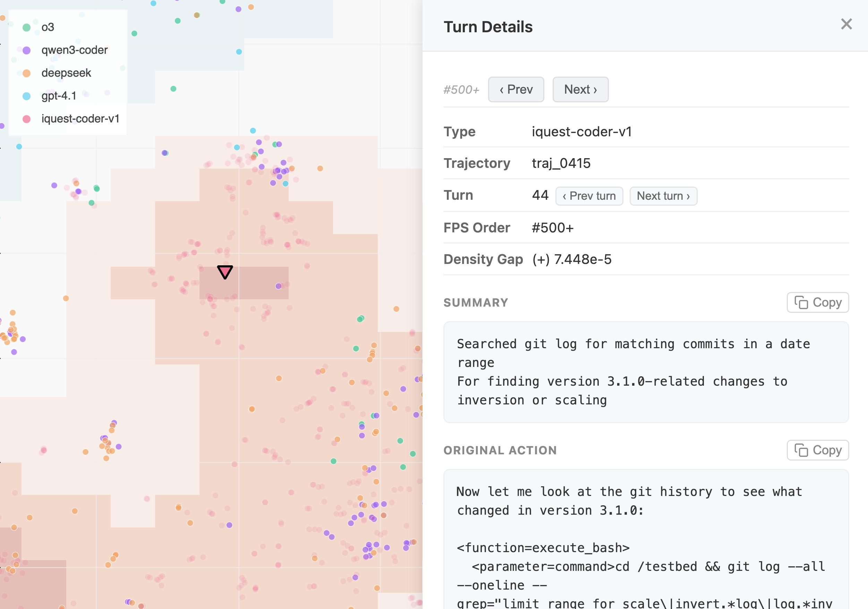Toggle gpt-4.1 legend entry
Screen dimensions: 868x609
(59, 96)
